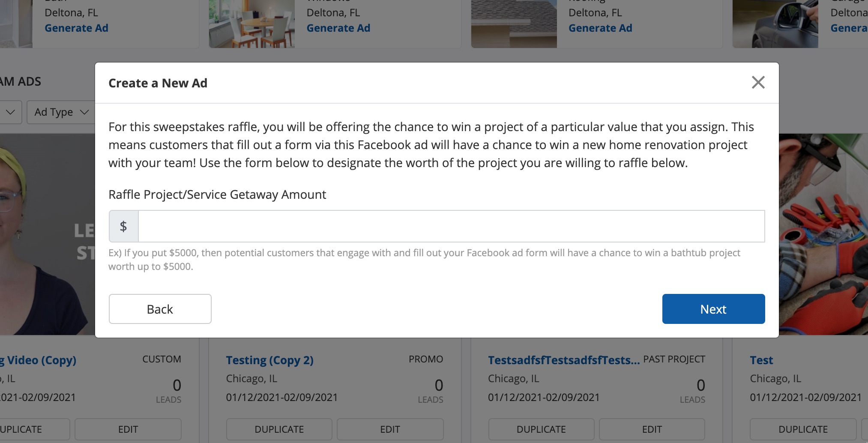The height and width of the screenshot is (443, 868).
Task: Click Generate Ad for the roofing listing
Action: 600,28
